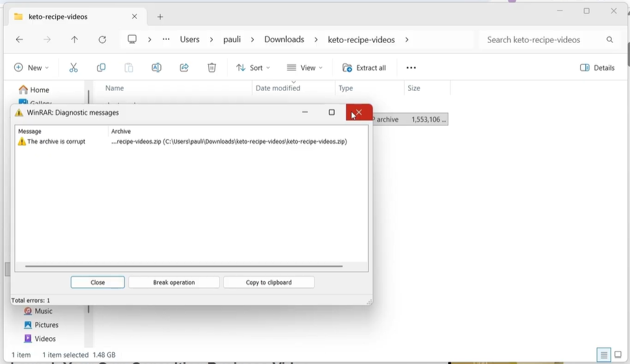This screenshot has height=364, width=630.
Task: Click Break operation button
Action: pyautogui.click(x=174, y=282)
